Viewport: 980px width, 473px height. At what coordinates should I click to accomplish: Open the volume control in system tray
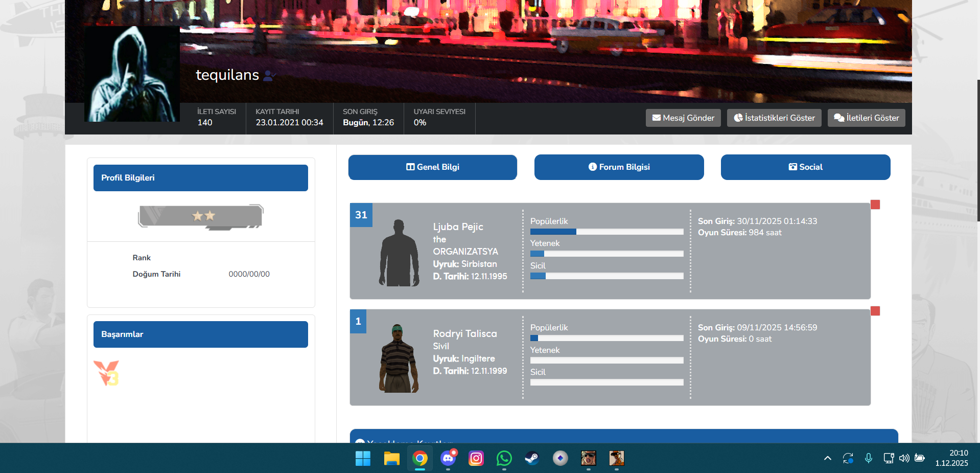(904, 458)
